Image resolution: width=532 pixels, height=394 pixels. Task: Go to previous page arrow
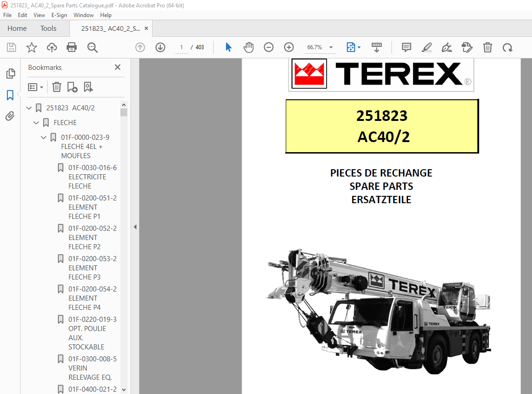tap(140, 47)
